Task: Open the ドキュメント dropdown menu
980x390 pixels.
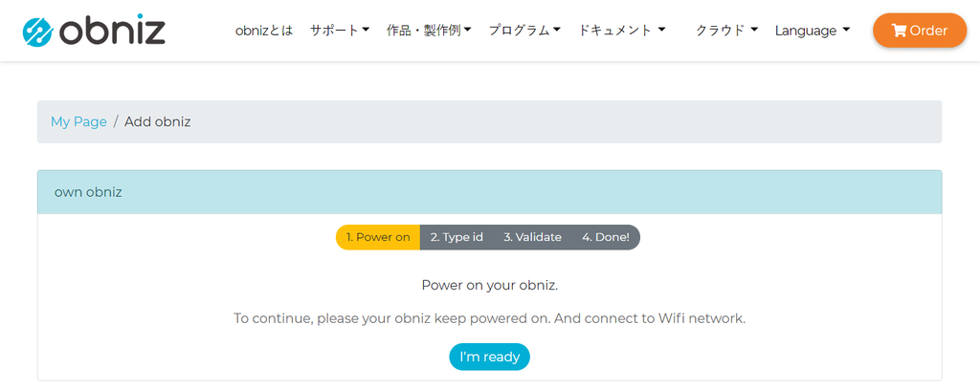Action: [621, 31]
